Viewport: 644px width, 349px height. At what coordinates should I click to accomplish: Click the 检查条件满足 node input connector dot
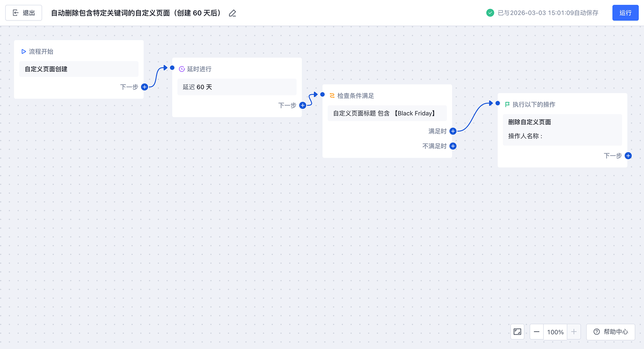[x=322, y=94]
